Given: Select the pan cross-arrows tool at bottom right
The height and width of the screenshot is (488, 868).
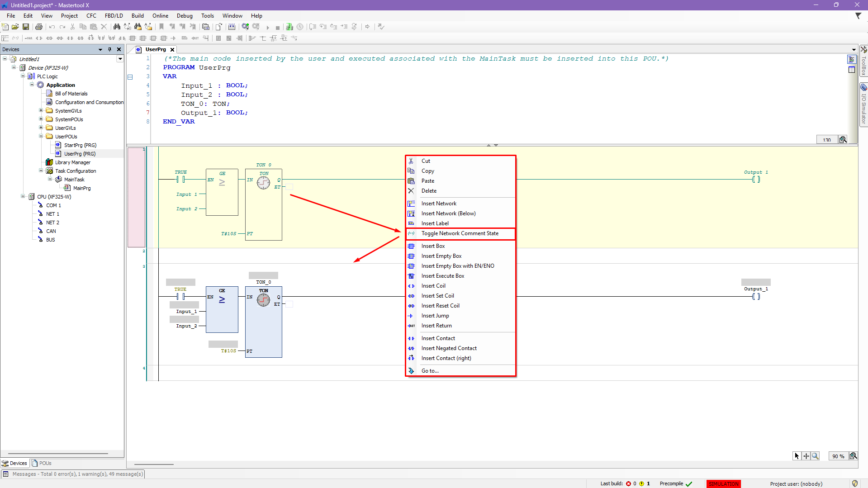Looking at the screenshot, I should 806,456.
